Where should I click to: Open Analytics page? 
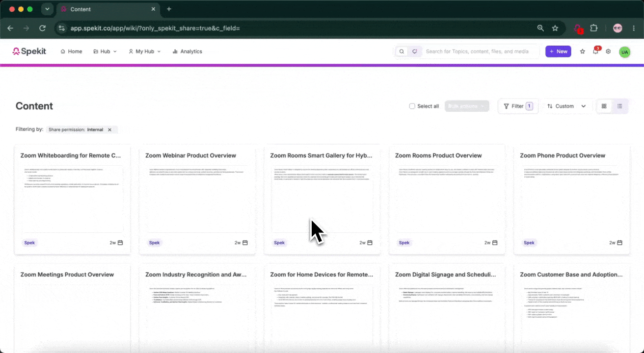pos(187,51)
